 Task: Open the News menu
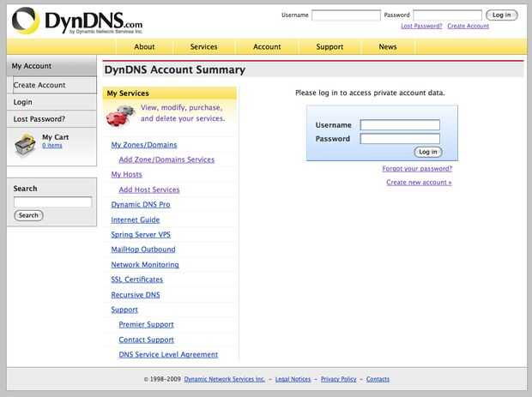pyautogui.click(x=388, y=47)
